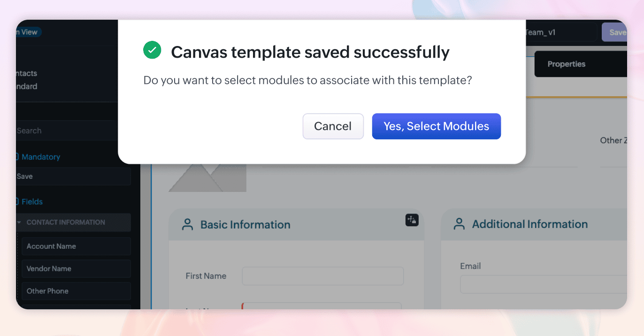Viewport: 644px width, 336px height.
Task: Select the Account Name field item
Action: [76, 246]
